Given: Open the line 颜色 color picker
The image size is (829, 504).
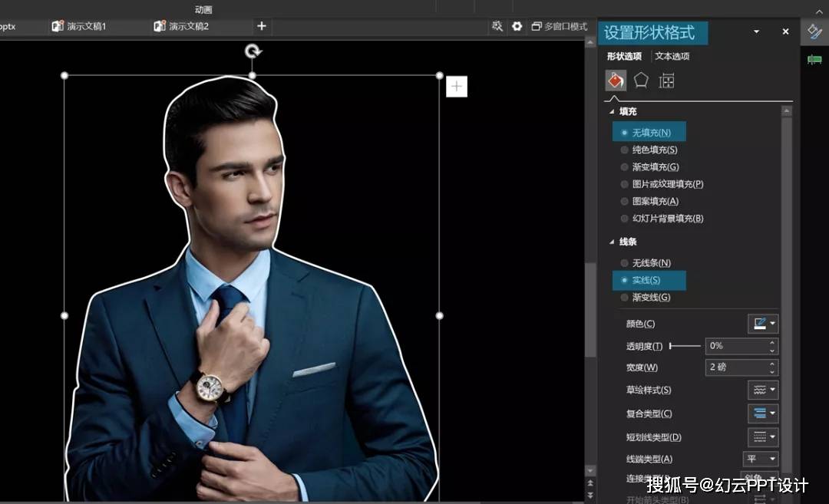Looking at the screenshot, I should tap(763, 323).
